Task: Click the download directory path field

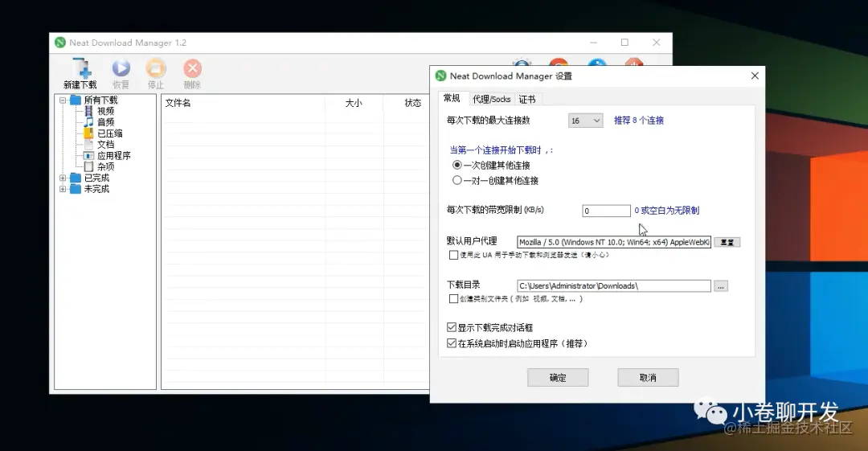Action: pyautogui.click(x=614, y=286)
